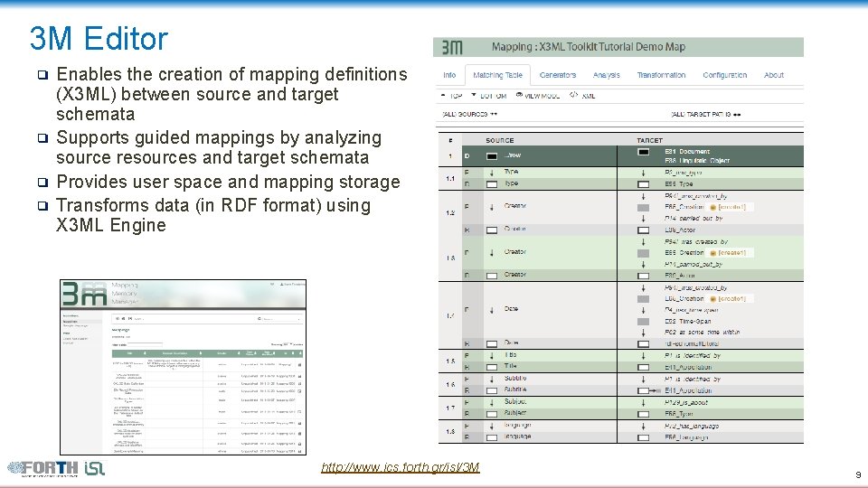
Task: Click target box with connector in row 1.6
Action: (x=648, y=390)
